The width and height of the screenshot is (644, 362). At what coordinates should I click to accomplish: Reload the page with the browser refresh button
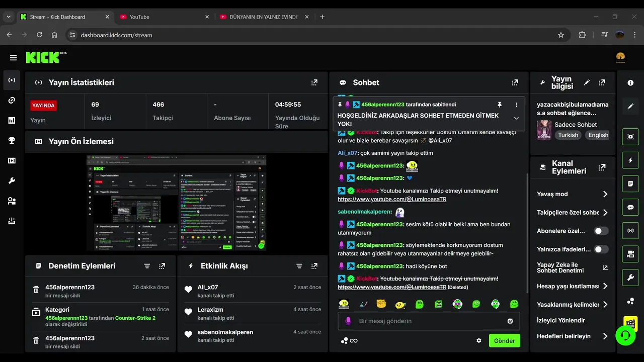tap(39, 35)
